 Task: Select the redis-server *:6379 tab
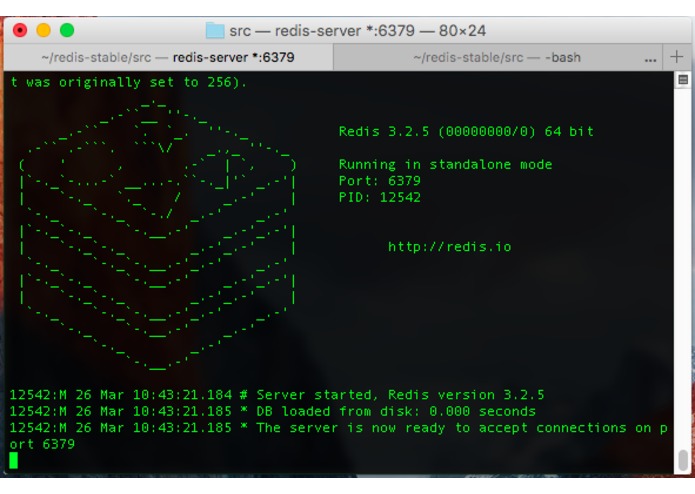[168, 58]
